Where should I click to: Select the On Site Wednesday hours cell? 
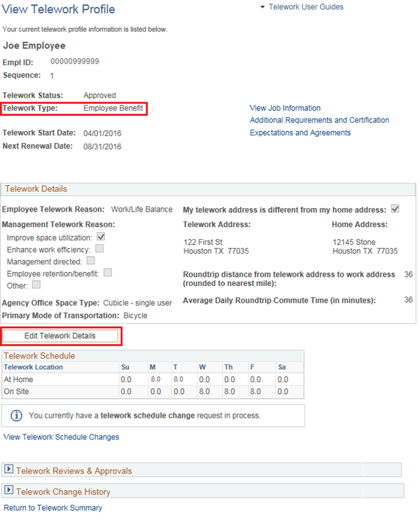point(204,392)
